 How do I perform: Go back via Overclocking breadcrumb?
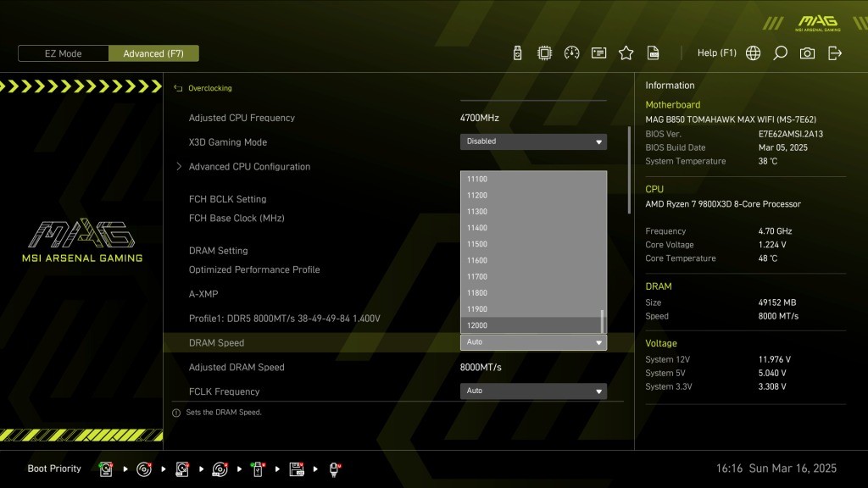click(209, 88)
